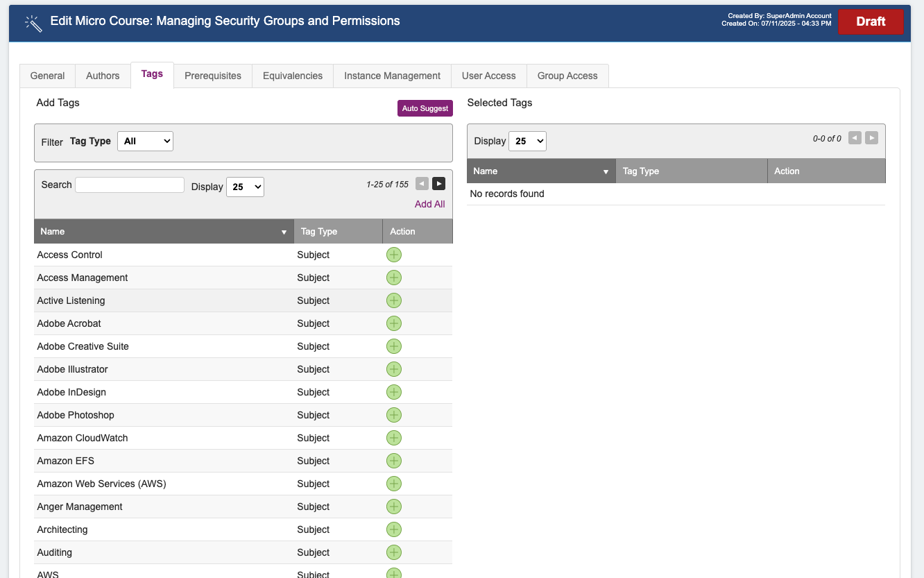924x578 pixels.
Task: Click the Adobe InDesign tag name
Action: 71,392
